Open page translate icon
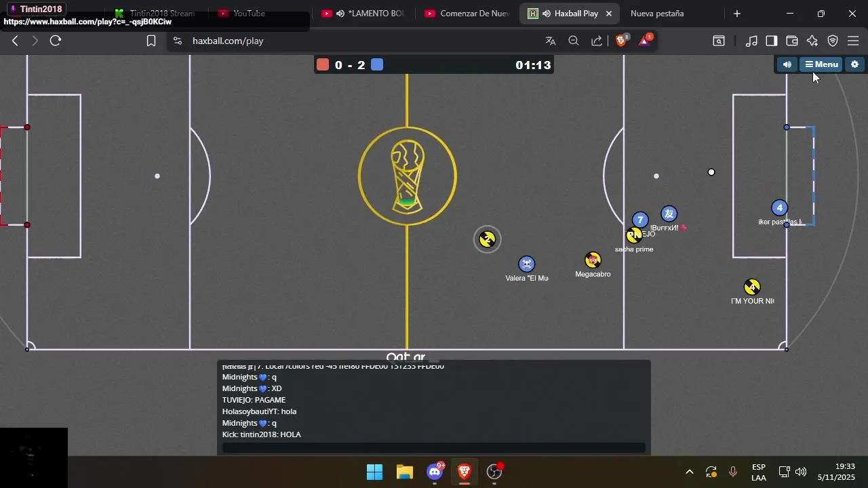This screenshot has width=868, height=488. pos(551,41)
